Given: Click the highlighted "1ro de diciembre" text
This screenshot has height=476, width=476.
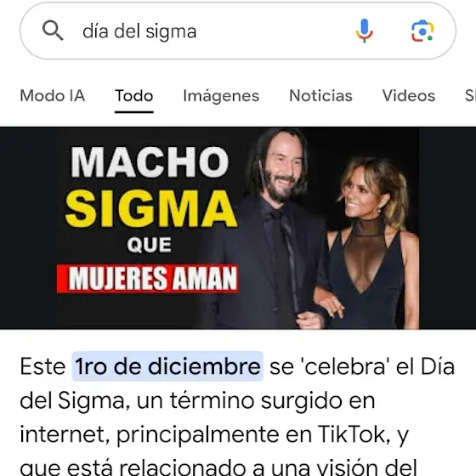Looking at the screenshot, I should pos(167,366).
